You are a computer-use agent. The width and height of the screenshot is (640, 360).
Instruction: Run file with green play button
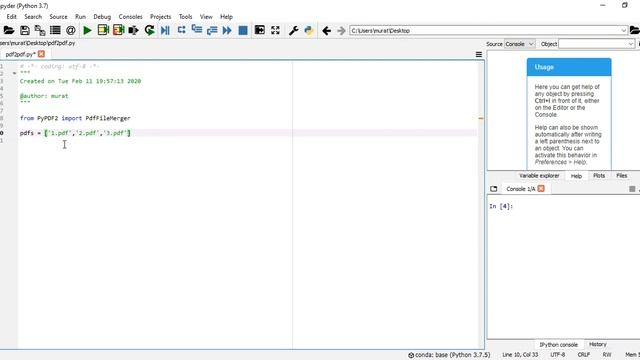87,30
